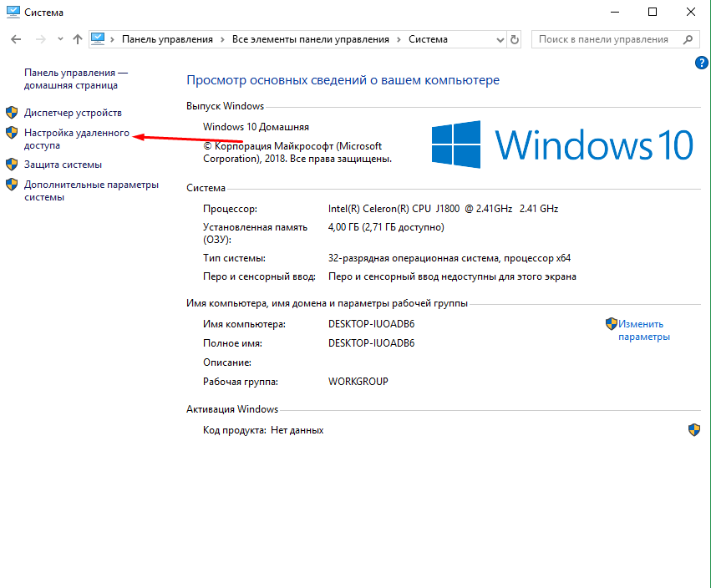Click in the 'Поиск в панели управления' field
The height and width of the screenshot is (588, 711).
(603, 39)
